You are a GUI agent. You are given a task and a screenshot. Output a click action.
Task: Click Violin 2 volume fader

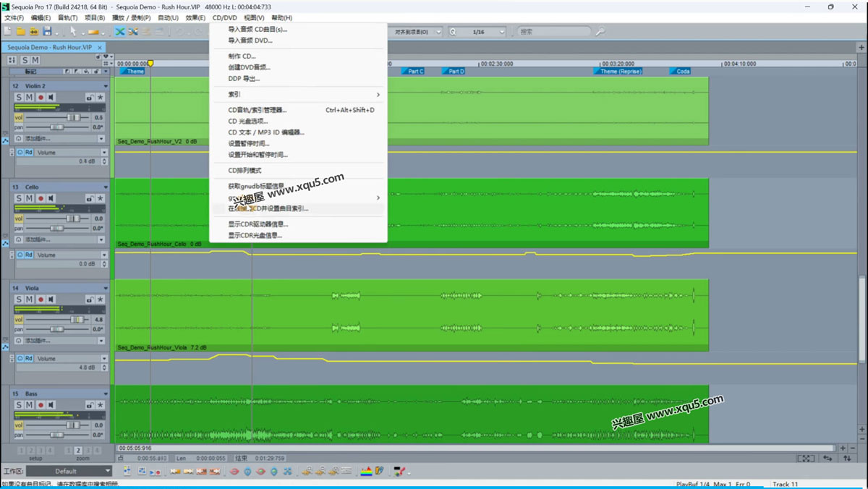(x=73, y=117)
